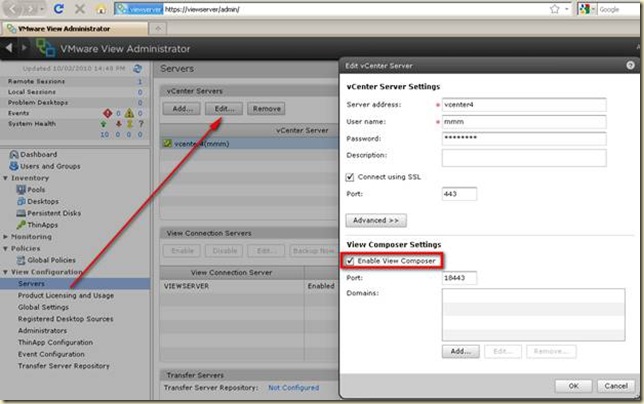Click the Global Policies icon
The height and width of the screenshot is (404, 644).
click(21, 260)
